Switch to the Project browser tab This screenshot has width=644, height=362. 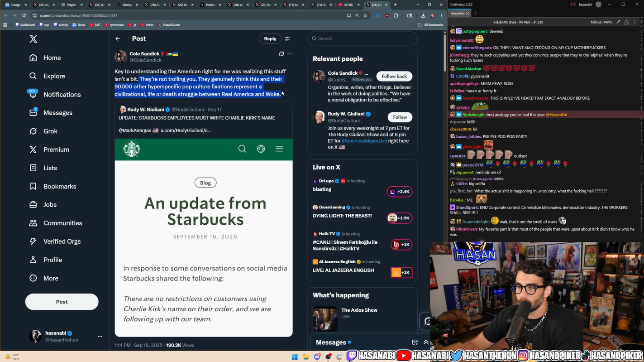pyautogui.click(x=72, y=5)
